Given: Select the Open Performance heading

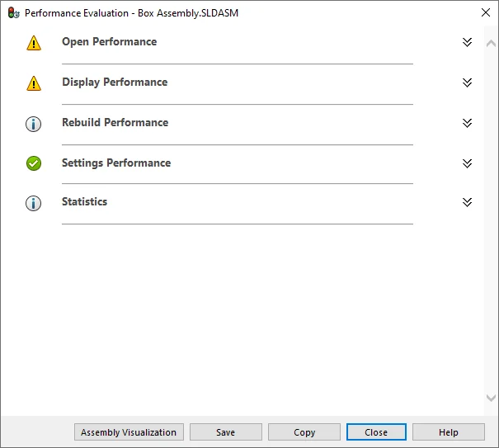Looking at the screenshot, I should [x=109, y=42].
